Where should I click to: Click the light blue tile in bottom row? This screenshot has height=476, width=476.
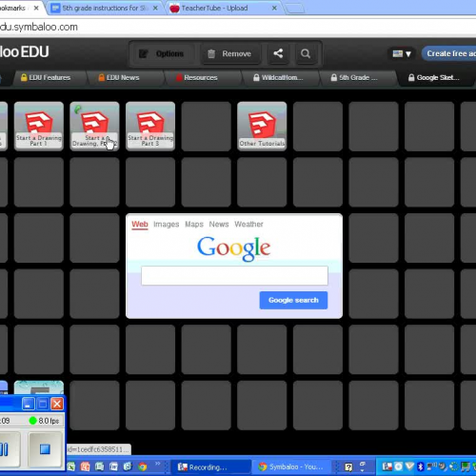(39, 387)
